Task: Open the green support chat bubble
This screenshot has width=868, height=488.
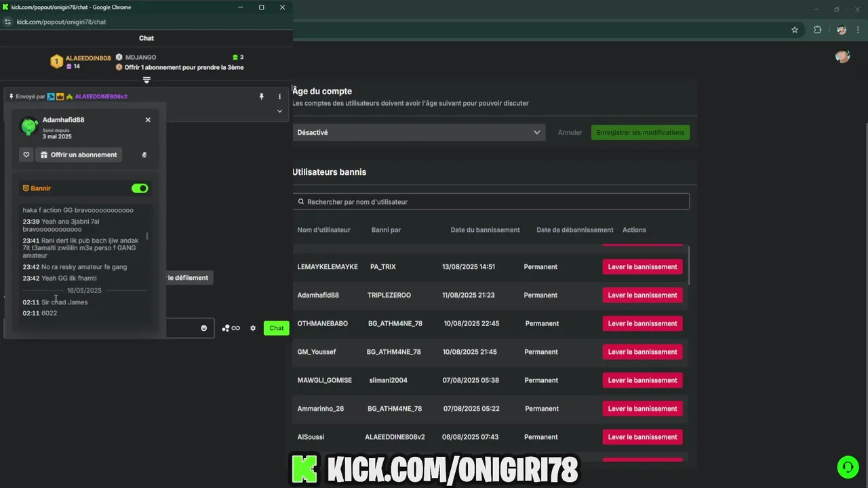Action: point(847,467)
